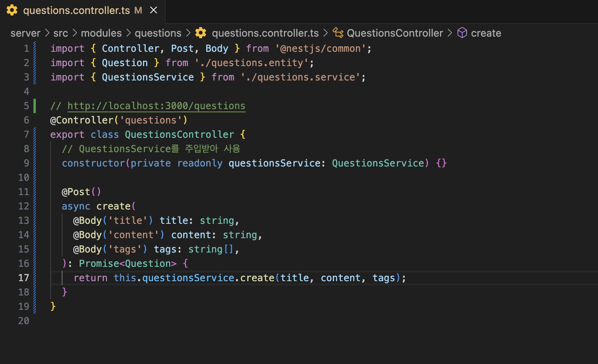Expand chevron after server breadcrumb
Viewport: 598px width, 364px height.
[x=47, y=33]
